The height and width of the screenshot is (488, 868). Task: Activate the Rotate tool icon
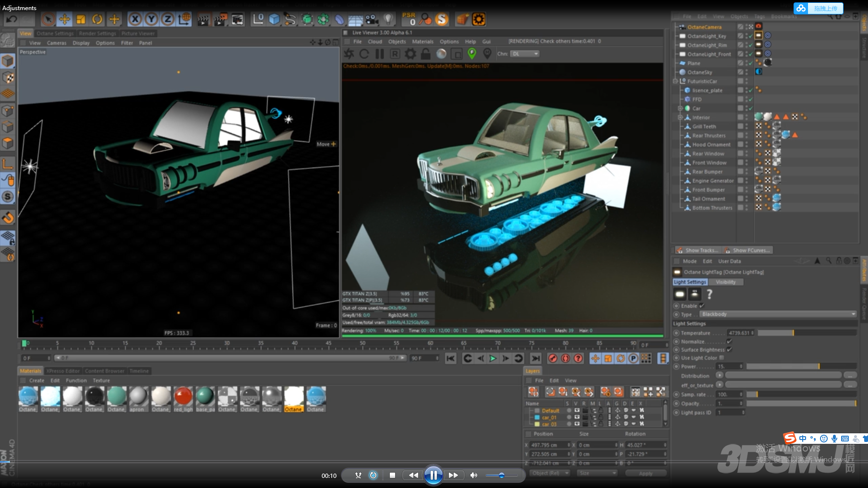point(97,19)
